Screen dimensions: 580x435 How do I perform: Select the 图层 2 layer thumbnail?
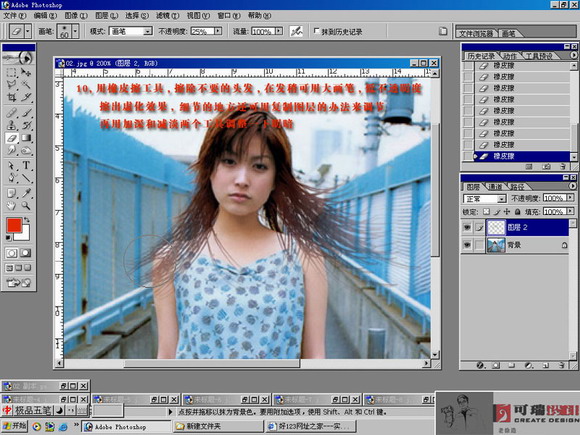pyautogui.click(x=496, y=227)
